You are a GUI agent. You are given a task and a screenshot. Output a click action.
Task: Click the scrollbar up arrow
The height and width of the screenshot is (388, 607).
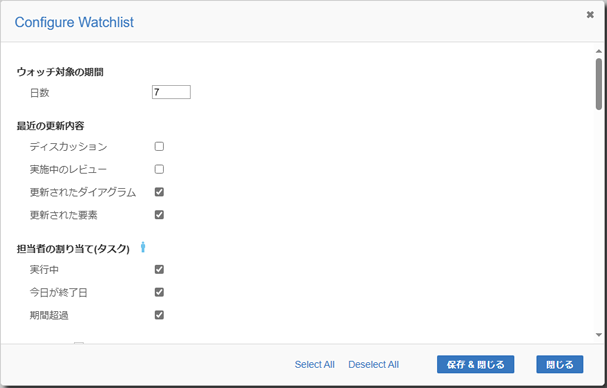click(599, 52)
